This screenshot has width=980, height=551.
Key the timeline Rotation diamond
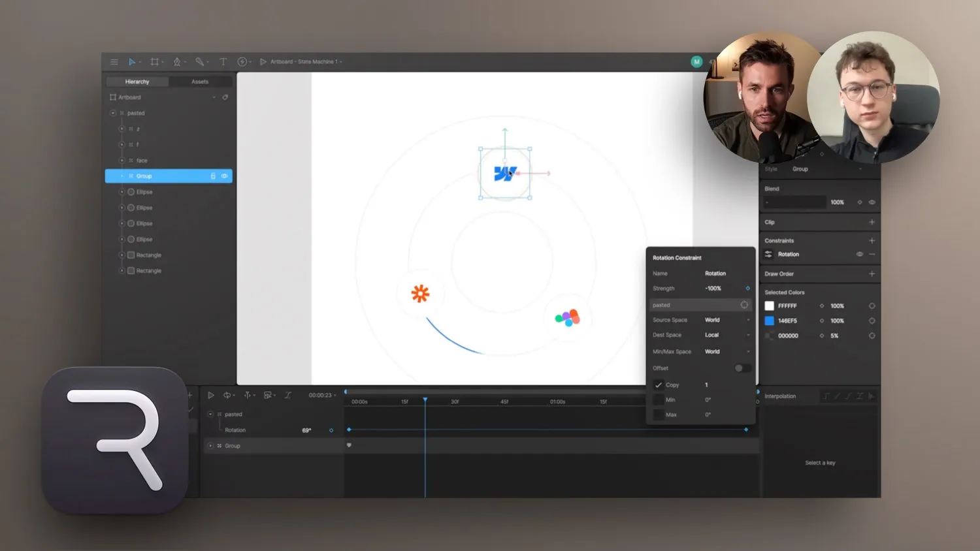[331, 430]
